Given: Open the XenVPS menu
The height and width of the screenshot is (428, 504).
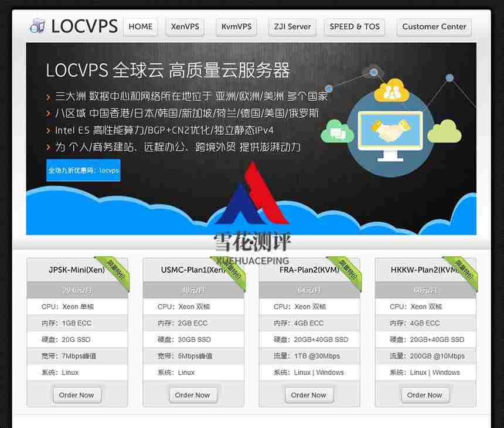Looking at the screenshot, I should point(185,27).
